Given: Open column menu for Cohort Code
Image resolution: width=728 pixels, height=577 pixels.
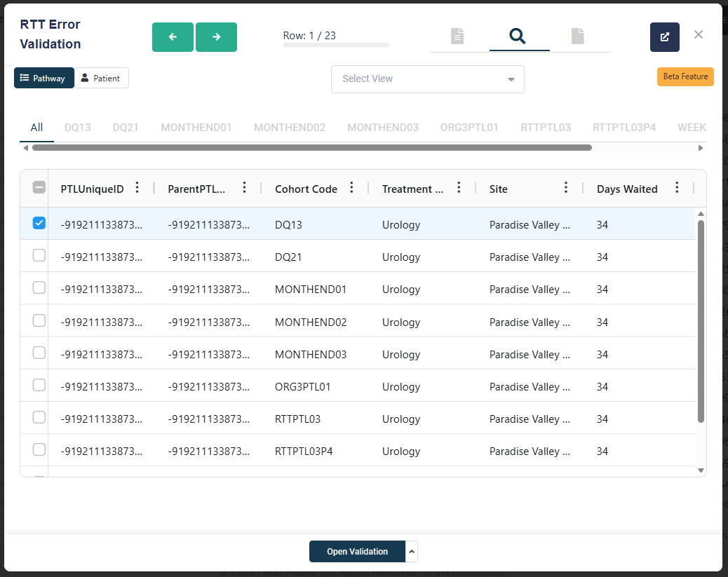Looking at the screenshot, I should tap(352, 188).
